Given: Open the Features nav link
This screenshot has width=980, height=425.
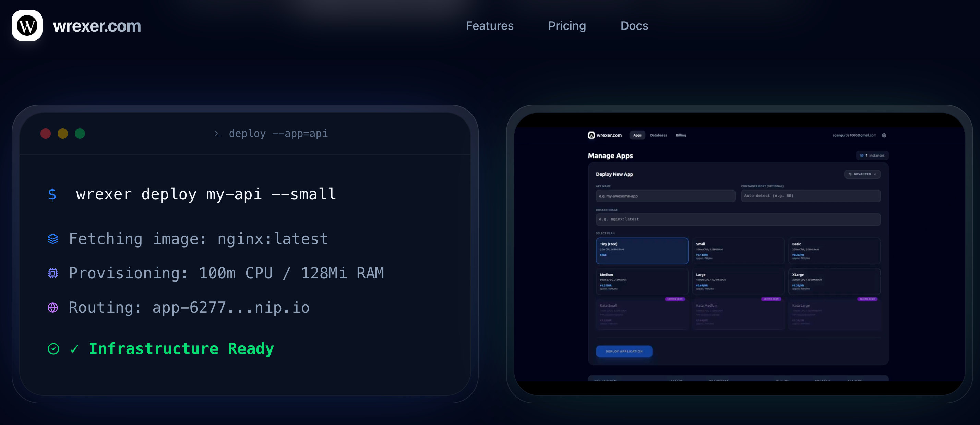Looking at the screenshot, I should [490, 26].
